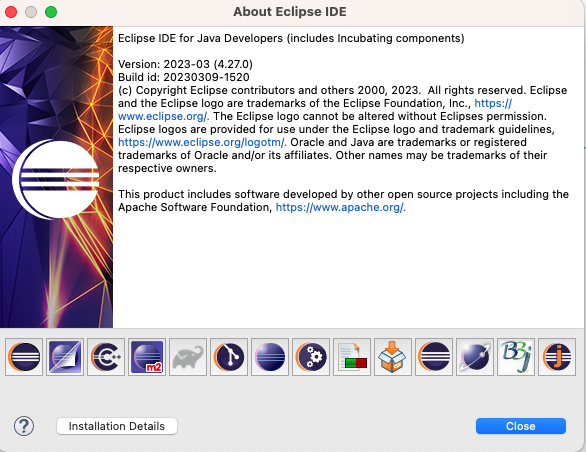Viewport: 586px width, 452px height.
Task: Select the orbiting planet feature icon
Action: point(475,357)
